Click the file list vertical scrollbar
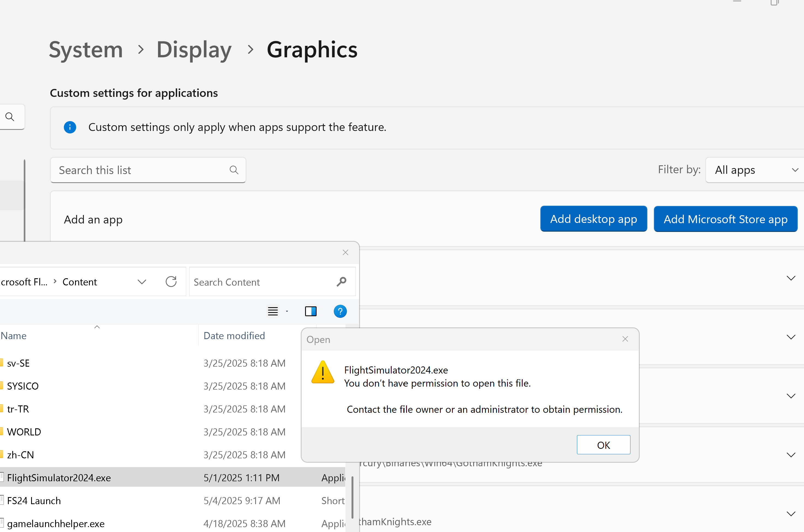The image size is (804, 532). 352,497
